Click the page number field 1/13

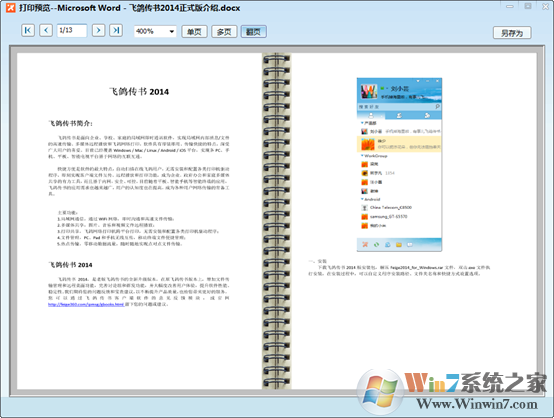click(x=72, y=30)
